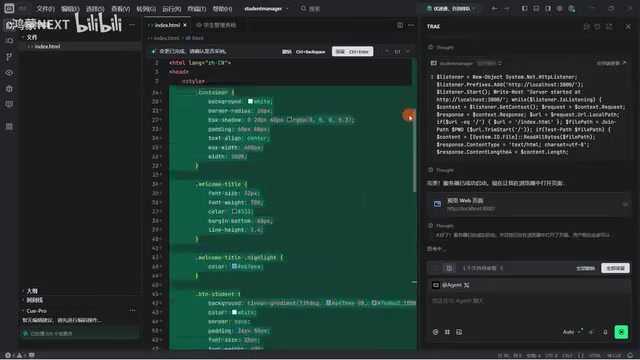Open the 查看(V) menu
Image resolution: width=640 pixels, height=360 pixels.
(120, 9)
